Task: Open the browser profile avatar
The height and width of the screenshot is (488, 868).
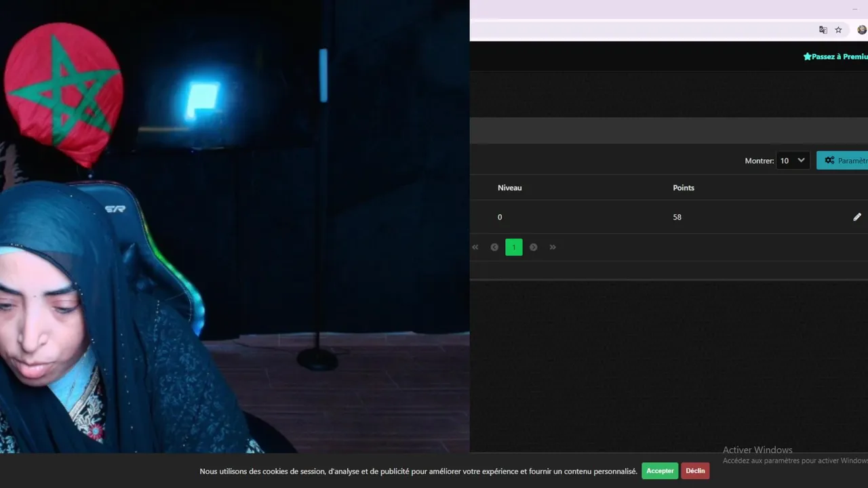Action: pyautogui.click(x=862, y=30)
